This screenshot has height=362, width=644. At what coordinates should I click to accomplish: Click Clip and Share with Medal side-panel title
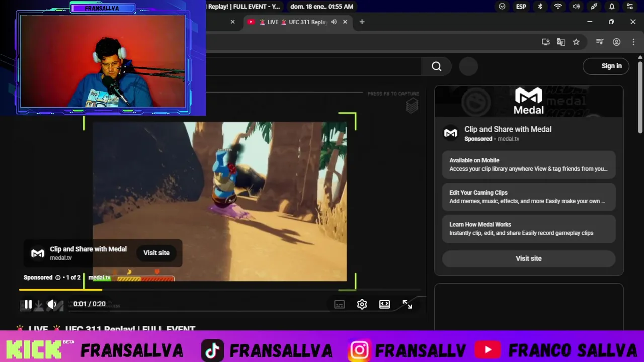point(508,129)
